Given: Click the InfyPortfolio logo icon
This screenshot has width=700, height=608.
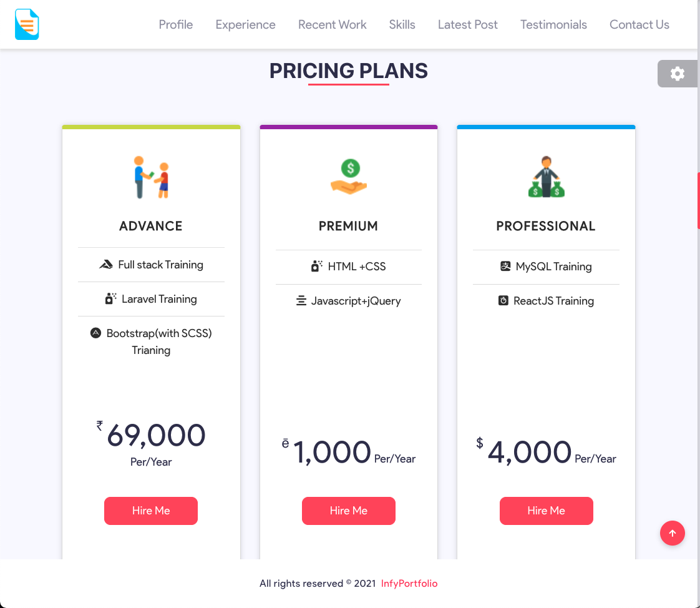Looking at the screenshot, I should (x=26, y=24).
